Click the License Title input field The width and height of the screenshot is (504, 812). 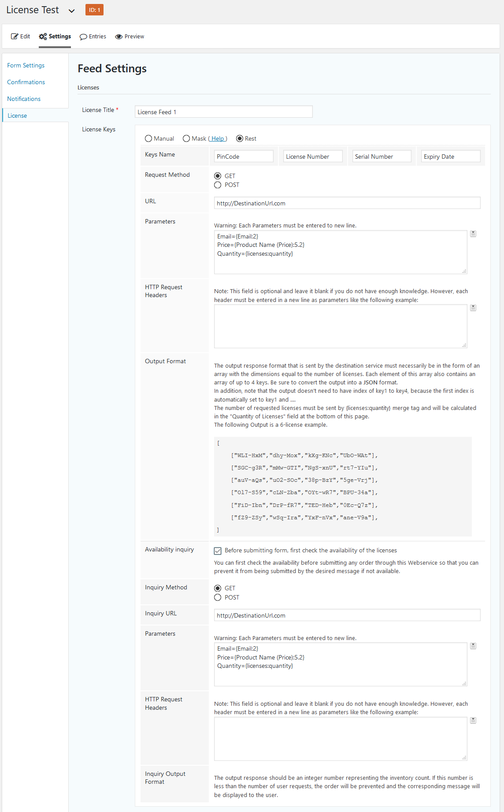coord(223,112)
